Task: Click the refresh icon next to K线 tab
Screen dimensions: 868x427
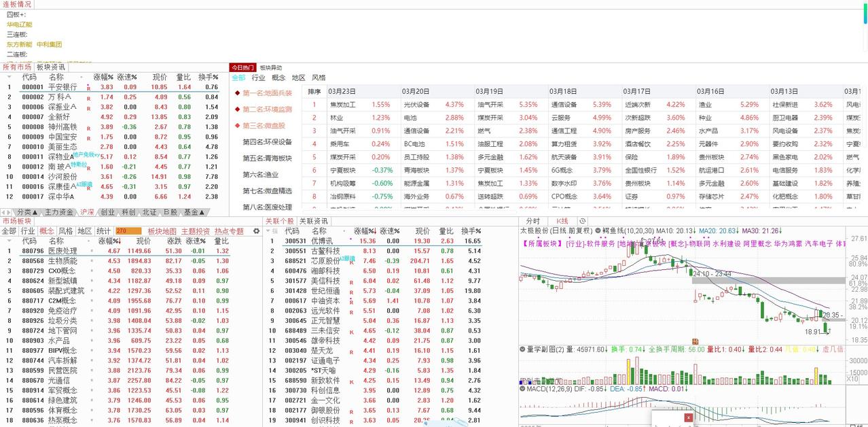Action: pos(582,221)
